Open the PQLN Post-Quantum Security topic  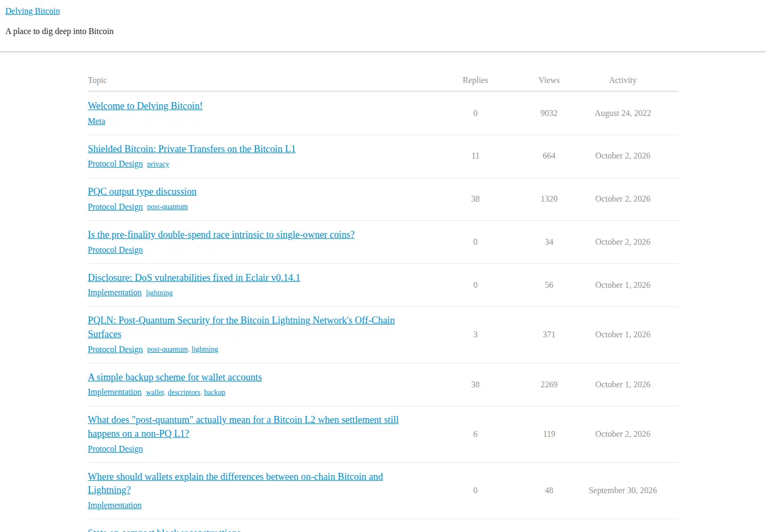(241, 327)
